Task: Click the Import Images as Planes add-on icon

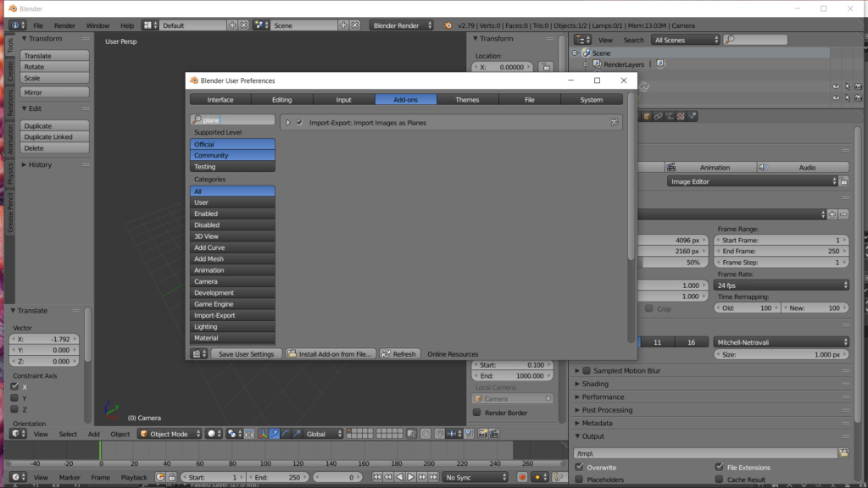Action: pos(615,123)
